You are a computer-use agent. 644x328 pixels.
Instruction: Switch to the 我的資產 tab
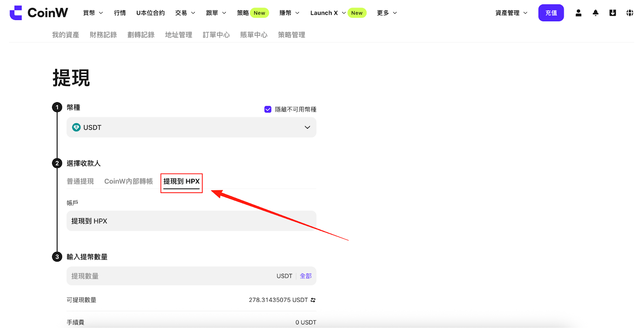pyautogui.click(x=66, y=35)
